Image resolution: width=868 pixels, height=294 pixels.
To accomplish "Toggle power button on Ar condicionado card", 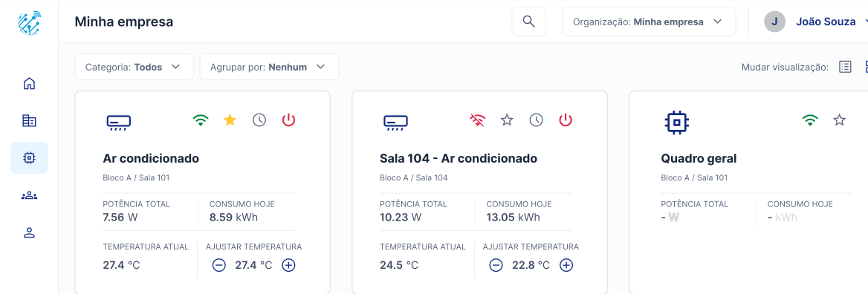I will click(x=289, y=120).
